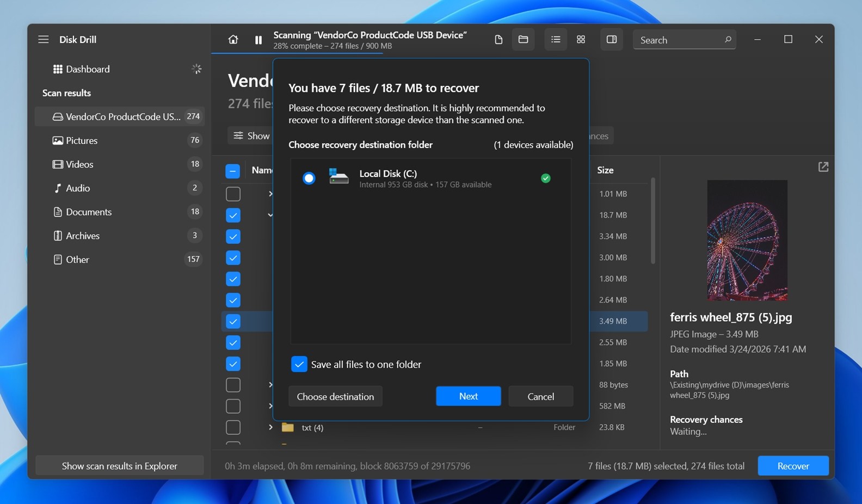Screen dimensions: 862x504
Task: Filter by Archives category
Action: [120, 236]
